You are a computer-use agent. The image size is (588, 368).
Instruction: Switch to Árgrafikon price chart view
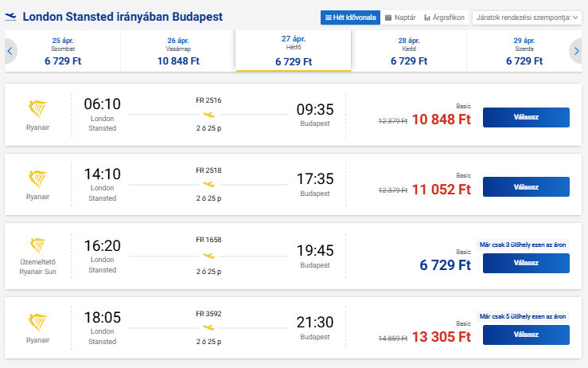click(x=444, y=17)
